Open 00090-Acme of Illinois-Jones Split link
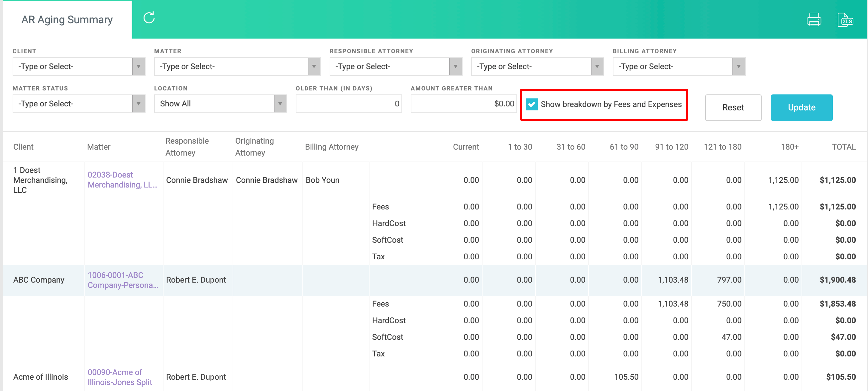Viewport: 868px width, 391px height. (120, 377)
